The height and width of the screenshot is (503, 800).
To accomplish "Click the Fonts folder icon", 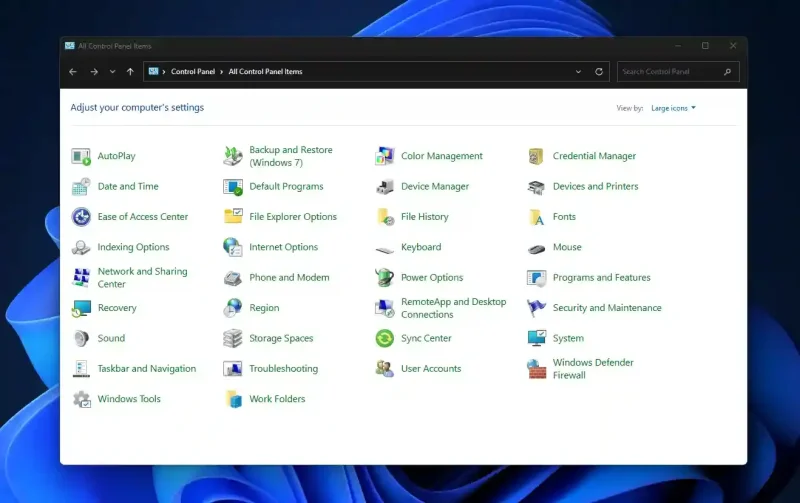I will pyautogui.click(x=536, y=217).
